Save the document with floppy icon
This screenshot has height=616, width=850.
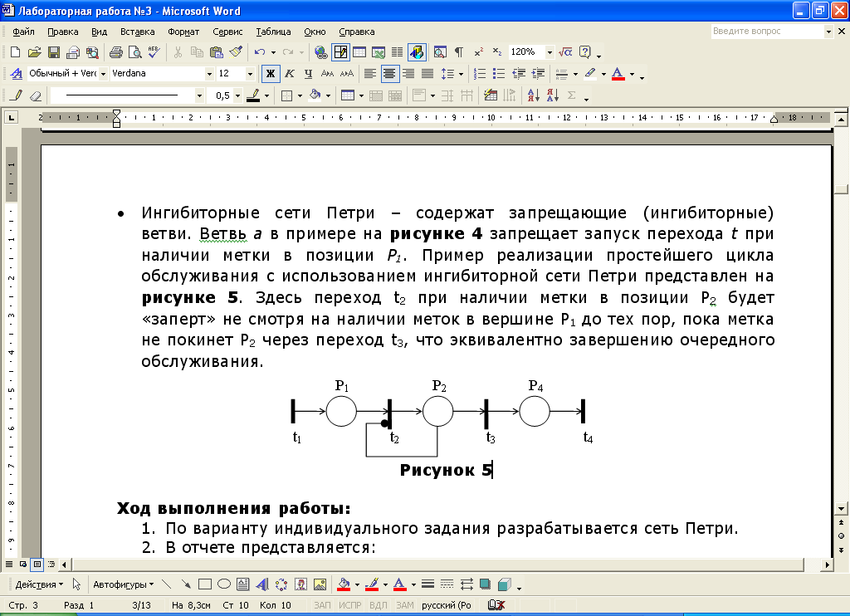54,52
